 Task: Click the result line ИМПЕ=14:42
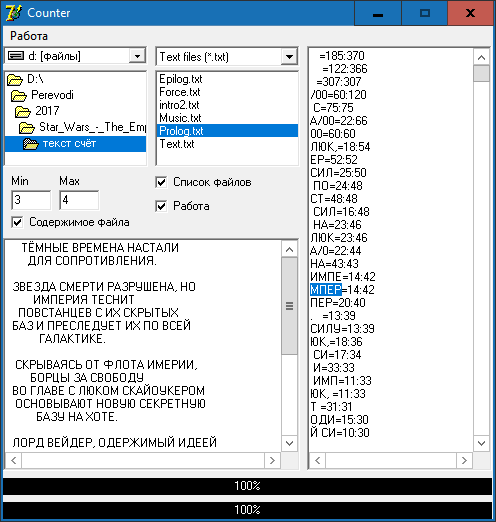tap(343, 277)
